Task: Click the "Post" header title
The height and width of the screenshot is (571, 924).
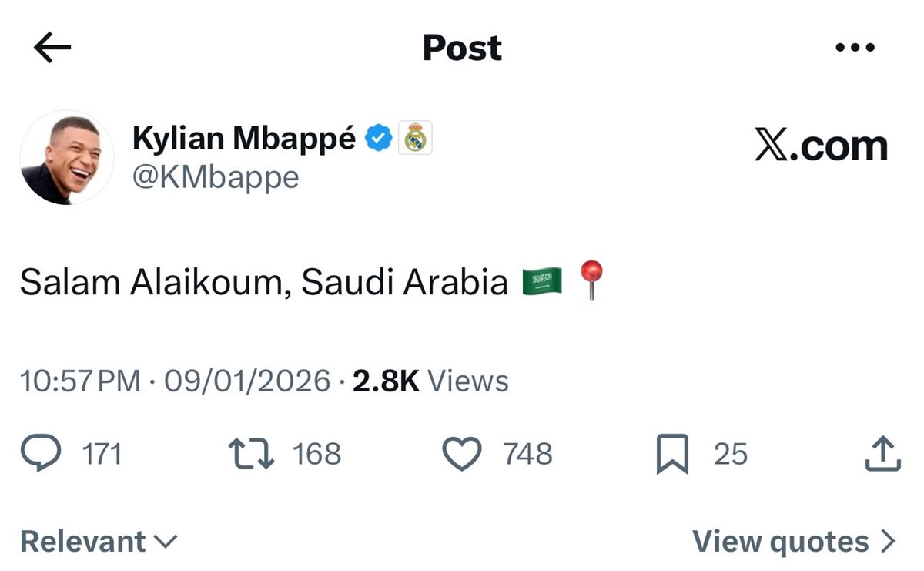Action: (x=462, y=48)
